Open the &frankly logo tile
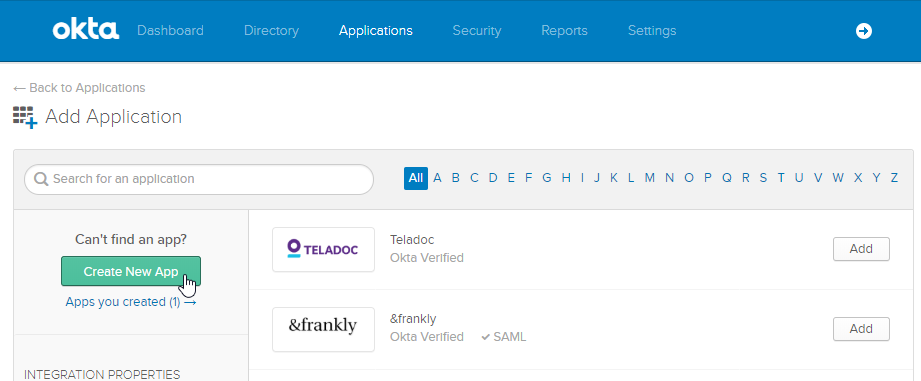This screenshot has width=921, height=381. pos(323,329)
